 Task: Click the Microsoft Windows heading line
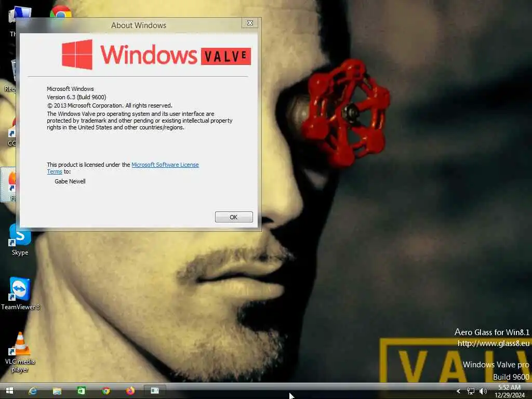pos(70,89)
